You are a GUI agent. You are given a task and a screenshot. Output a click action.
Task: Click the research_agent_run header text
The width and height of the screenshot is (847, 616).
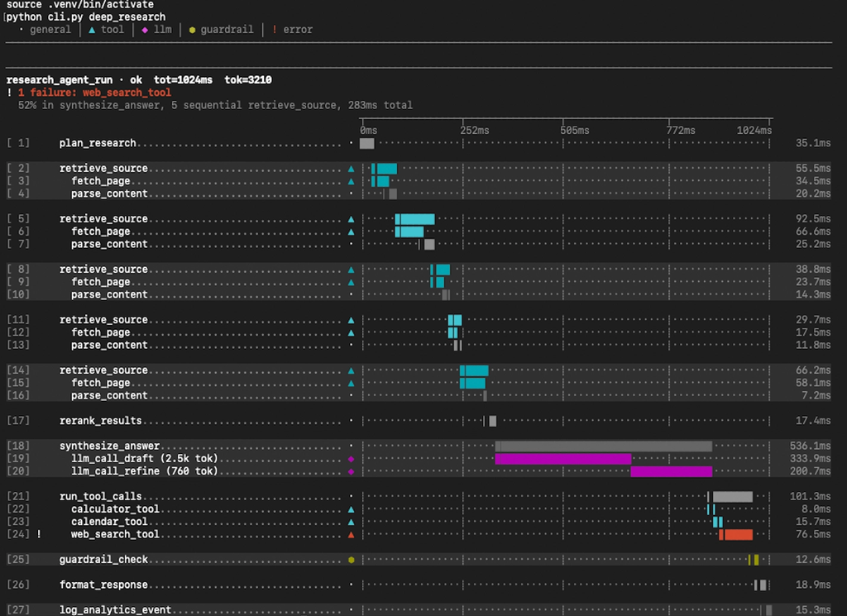pos(60,80)
